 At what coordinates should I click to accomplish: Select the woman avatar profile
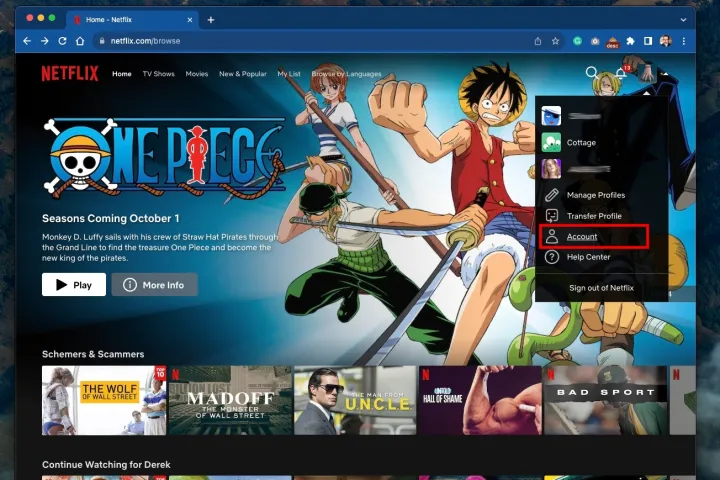click(x=551, y=169)
